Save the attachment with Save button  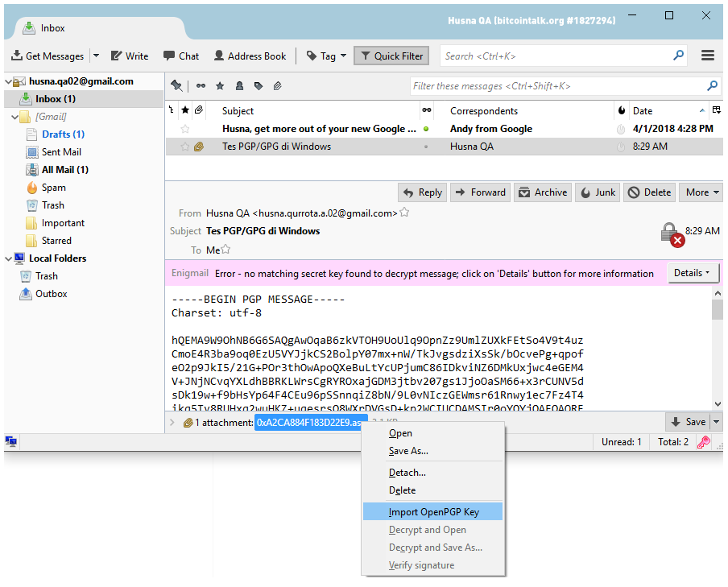688,422
